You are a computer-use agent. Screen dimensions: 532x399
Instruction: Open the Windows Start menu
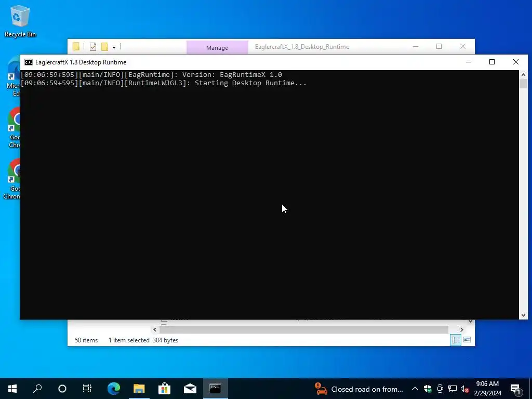coord(12,389)
